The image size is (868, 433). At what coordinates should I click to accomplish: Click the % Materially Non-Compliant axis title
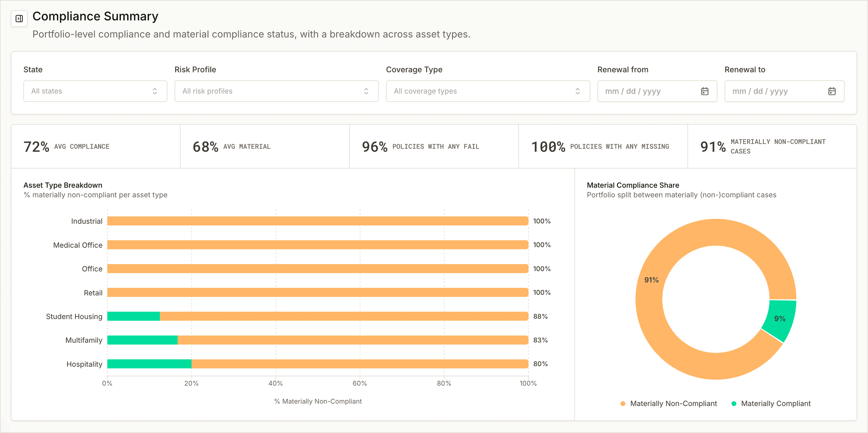click(318, 401)
